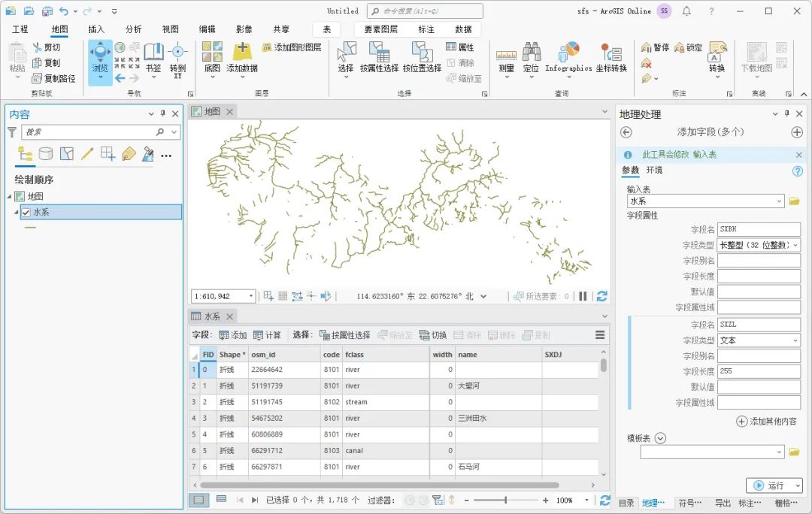Open the 插入 ribbon tab
This screenshot has width=812, height=514.
pos(95,29)
